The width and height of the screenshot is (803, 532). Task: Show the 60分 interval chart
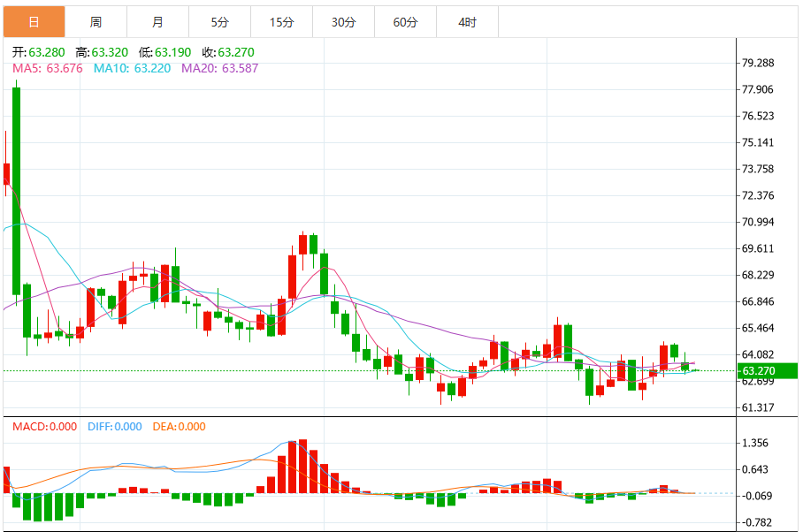click(x=405, y=22)
